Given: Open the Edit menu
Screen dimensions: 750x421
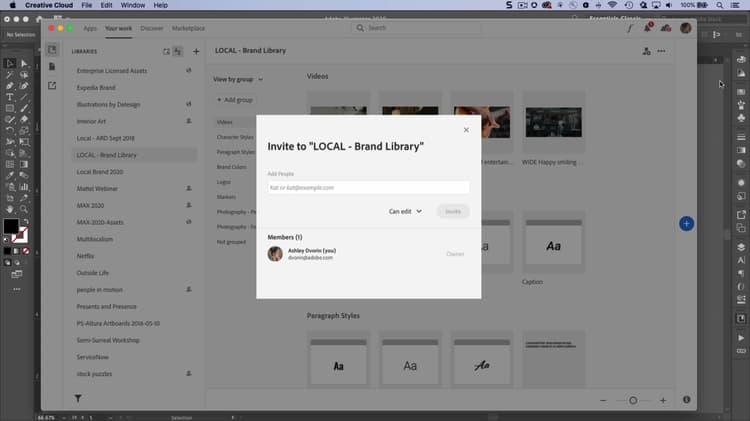Looking at the screenshot, I should click(x=106, y=5).
